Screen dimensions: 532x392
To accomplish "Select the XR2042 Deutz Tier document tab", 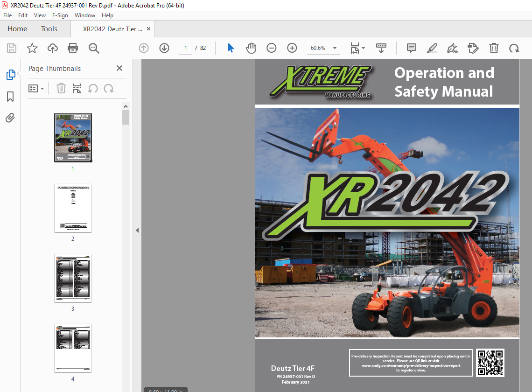I will [112, 29].
